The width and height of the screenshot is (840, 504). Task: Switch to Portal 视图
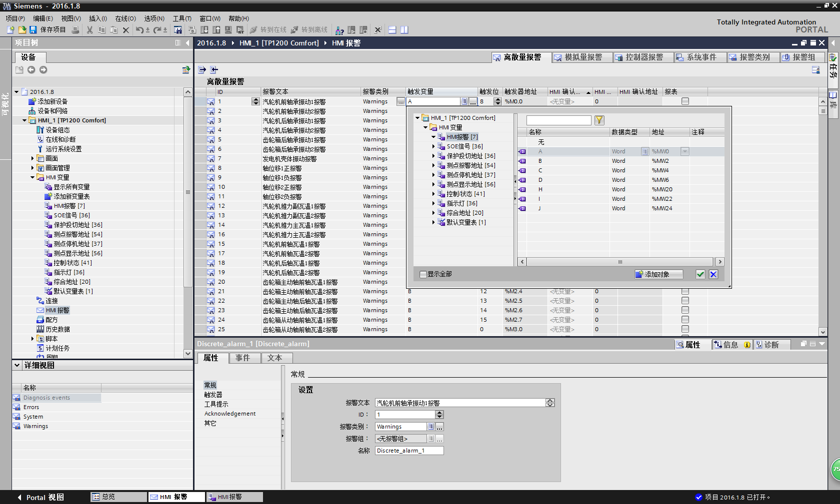pyautogui.click(x=40, y=498)
